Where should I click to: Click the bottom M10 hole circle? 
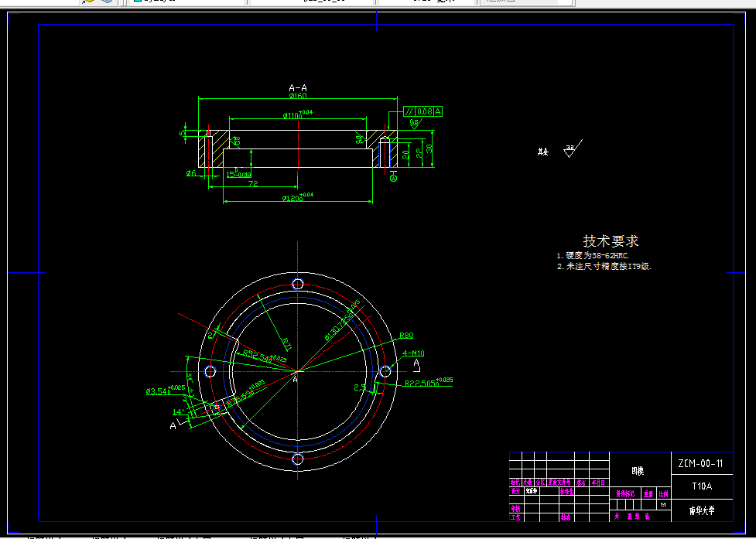point(298,459)
